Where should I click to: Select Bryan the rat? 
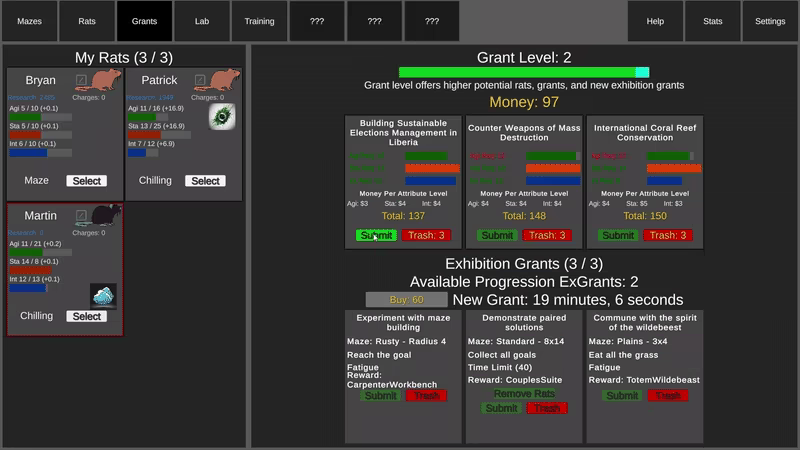87,181
